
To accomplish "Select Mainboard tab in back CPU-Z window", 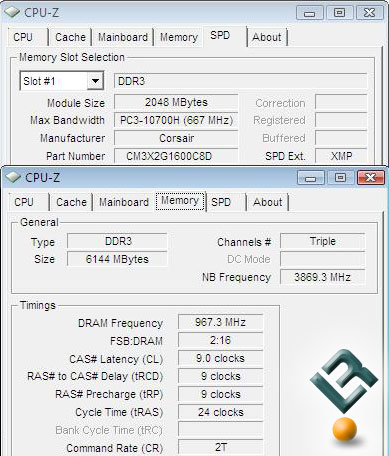I will pos(123,37).
